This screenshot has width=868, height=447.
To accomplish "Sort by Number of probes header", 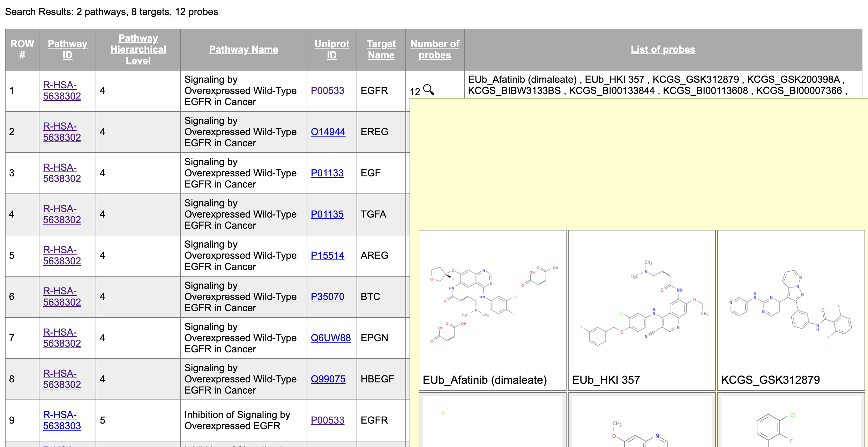I will point(435,49).
